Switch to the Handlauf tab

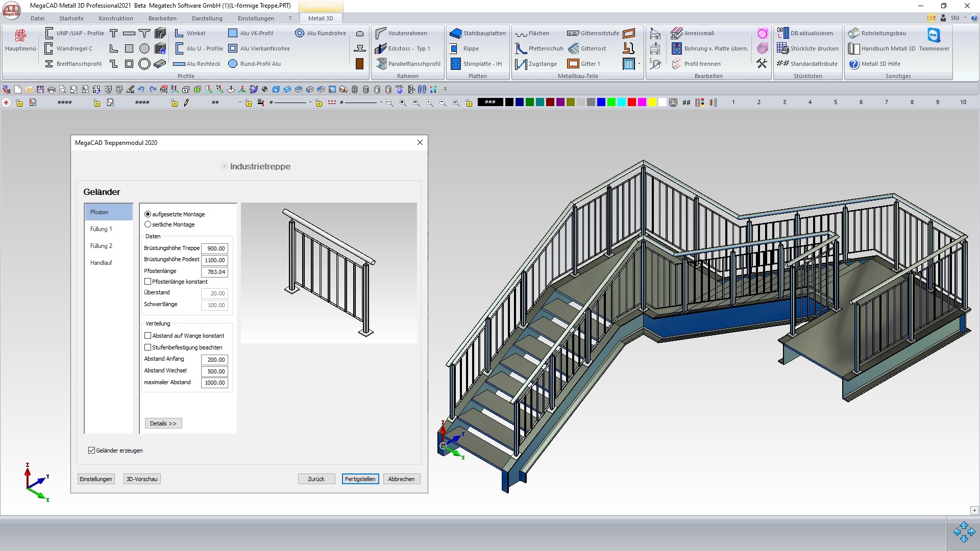pos(101,263)
